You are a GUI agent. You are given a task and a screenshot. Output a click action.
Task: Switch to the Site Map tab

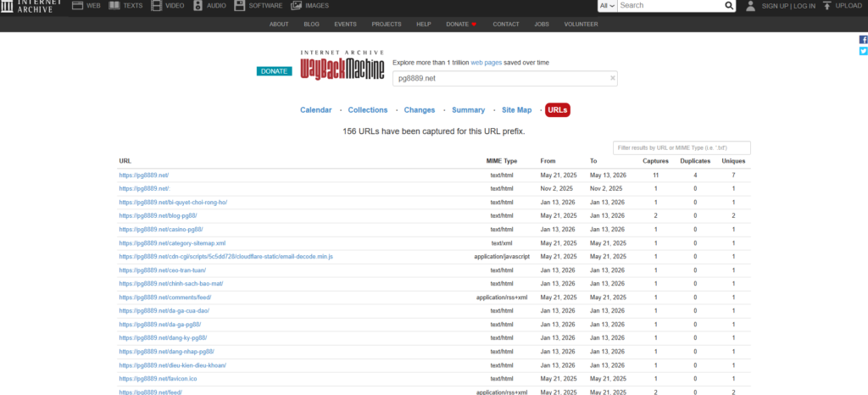pos(517,110)
